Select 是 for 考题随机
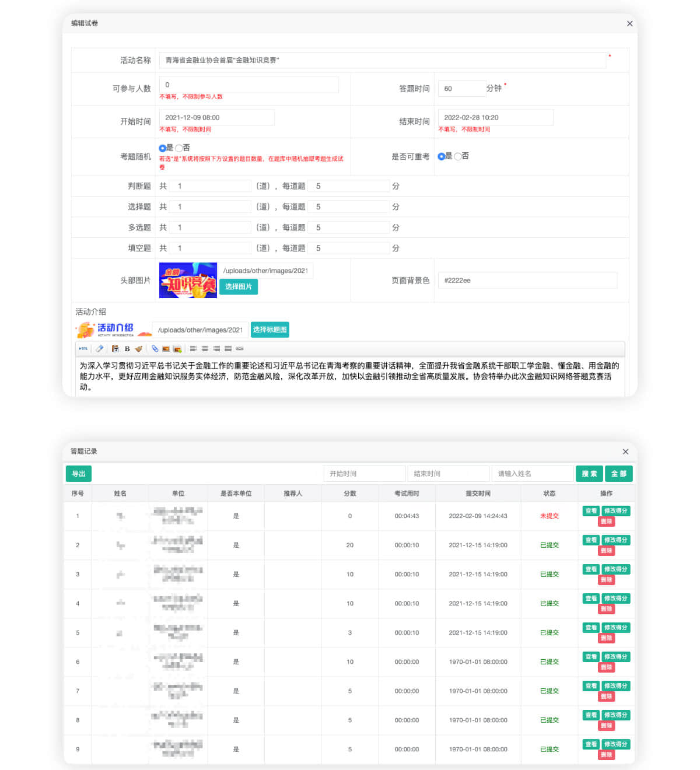This screenshot has height=770, width=700. point(162,148)
